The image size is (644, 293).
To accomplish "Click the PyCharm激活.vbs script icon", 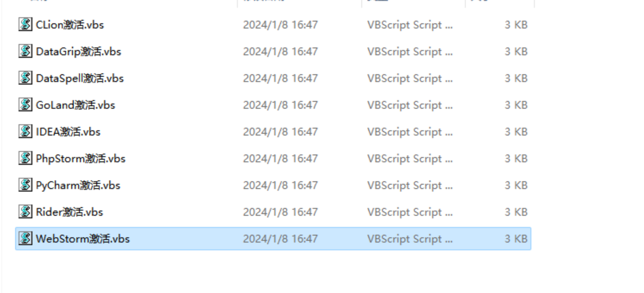I will click(25, 185).
